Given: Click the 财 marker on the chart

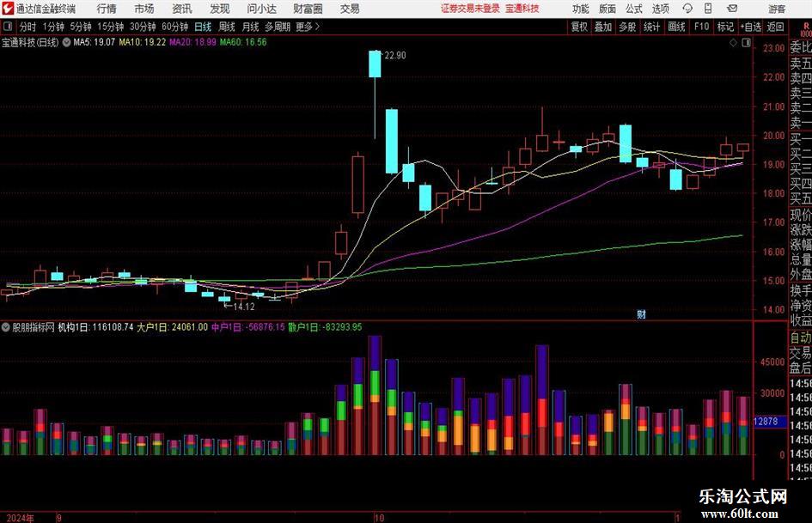Looking at the screenshot, I should pos(641,314).
